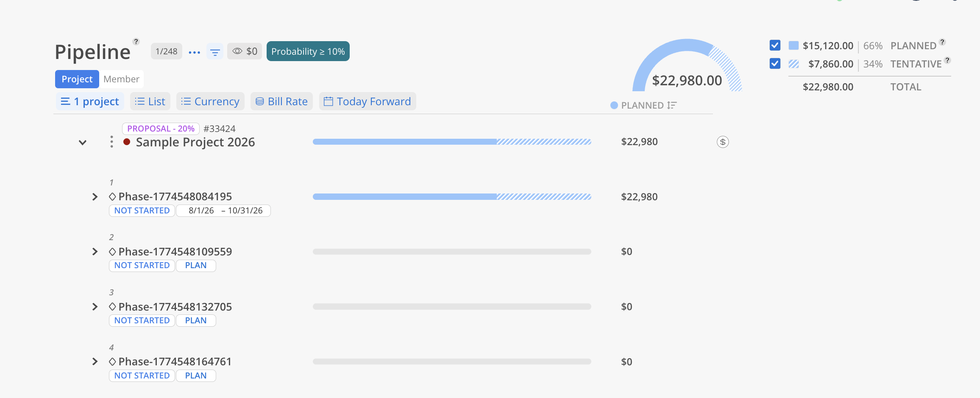The width and height of the screenshot is (980, 398).
Task: Switch to the Member tab
Action: click(121, 79)
